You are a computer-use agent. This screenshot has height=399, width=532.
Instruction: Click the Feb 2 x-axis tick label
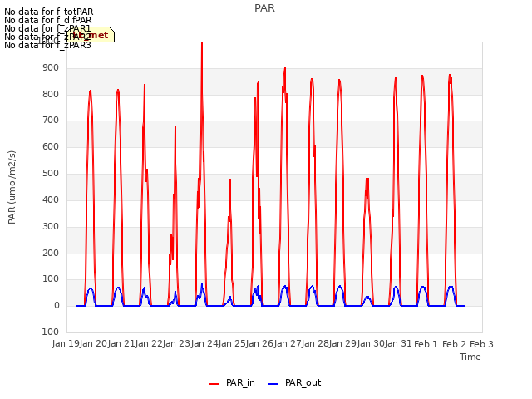pyautogui.click(x=454, y=344)
